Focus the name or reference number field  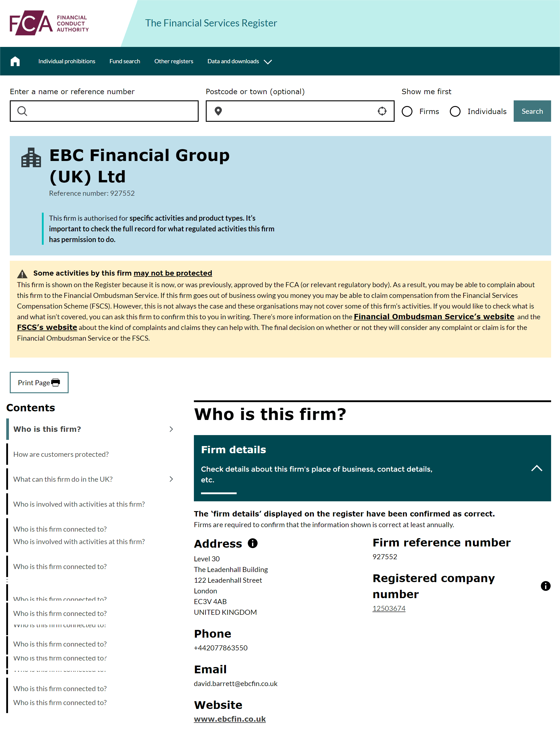tap(104, 111)
